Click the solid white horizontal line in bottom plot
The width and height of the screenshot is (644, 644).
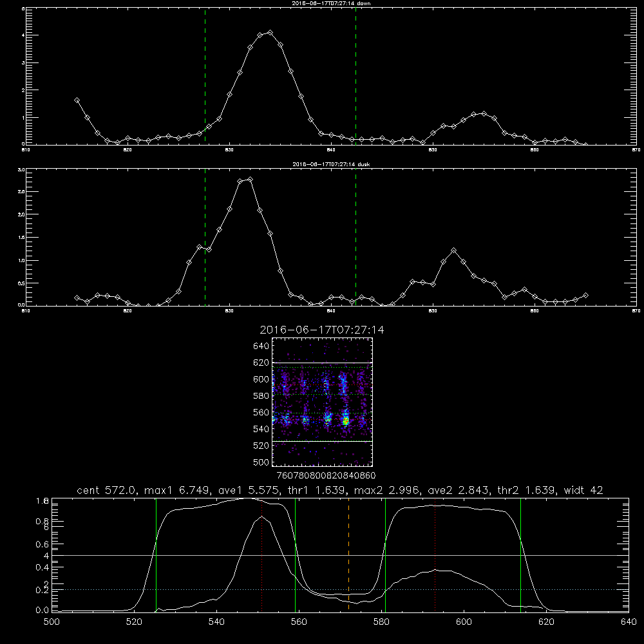click(x=340, y=555)
